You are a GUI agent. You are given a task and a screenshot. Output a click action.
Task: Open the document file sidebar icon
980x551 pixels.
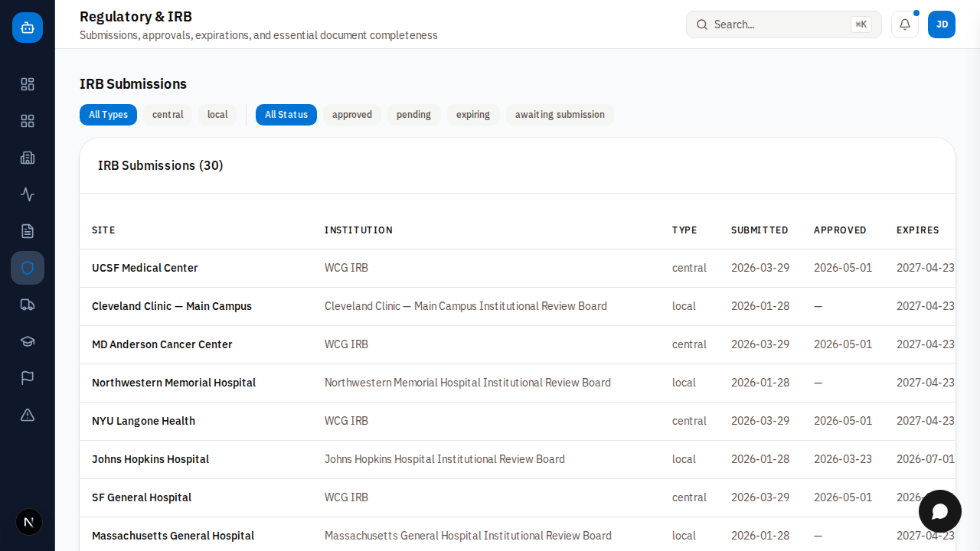(x=28, y=231)
